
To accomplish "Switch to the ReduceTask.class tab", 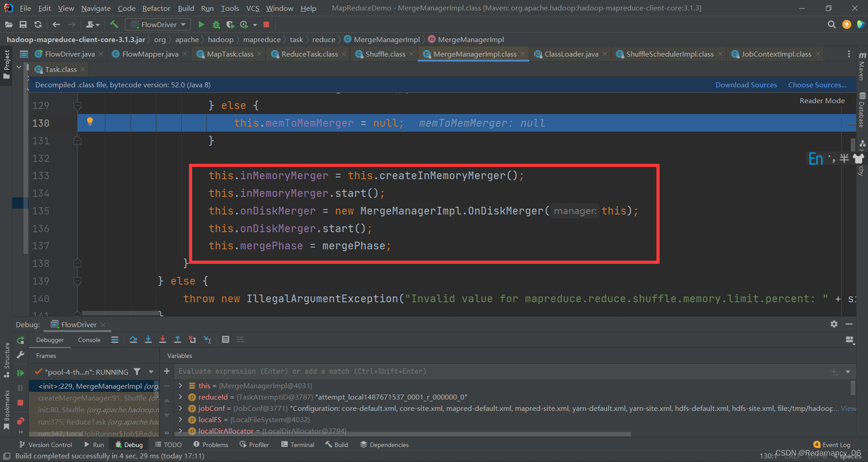I will coord(309,54).
